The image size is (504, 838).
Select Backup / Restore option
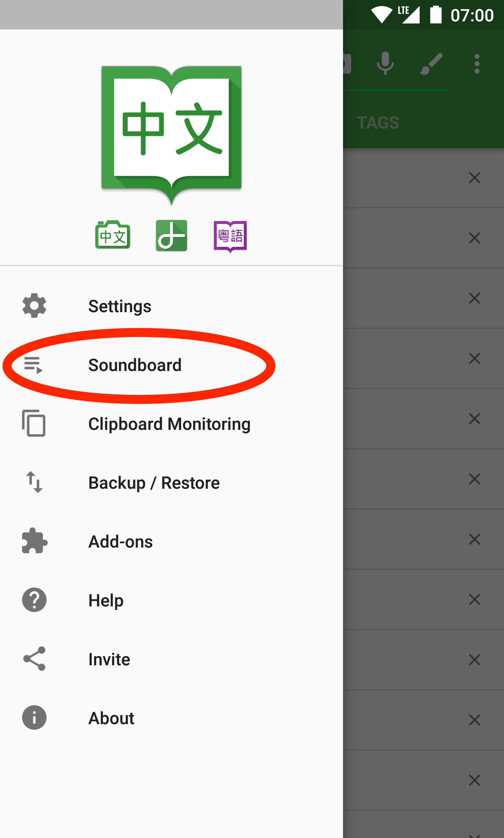pyautogui.click(x=154, y=483)
